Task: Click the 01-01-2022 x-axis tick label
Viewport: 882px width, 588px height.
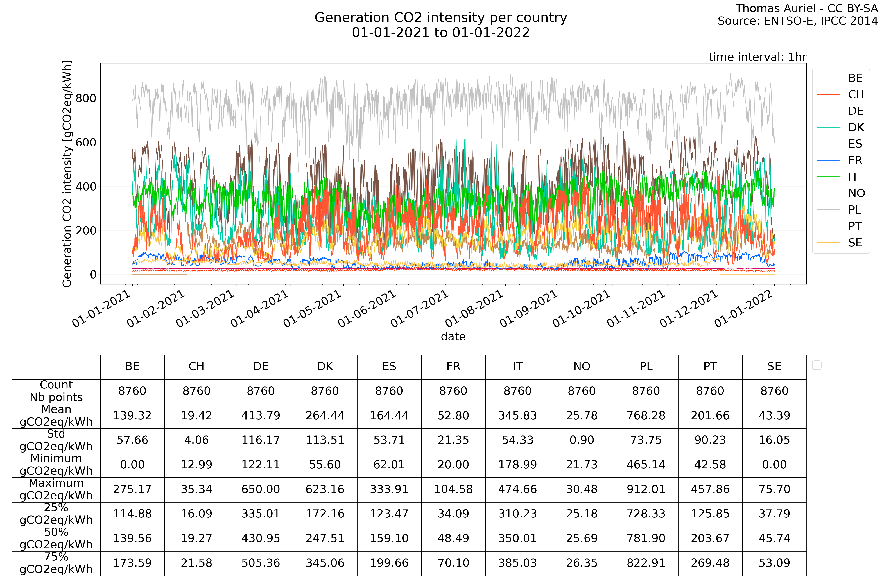Action: point(743,309)
